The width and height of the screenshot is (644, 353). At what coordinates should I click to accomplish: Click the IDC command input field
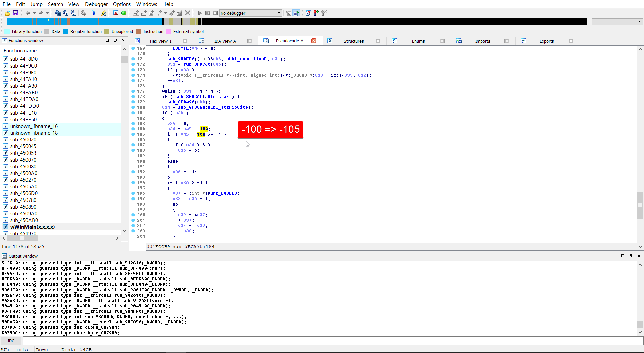[333, 341]
